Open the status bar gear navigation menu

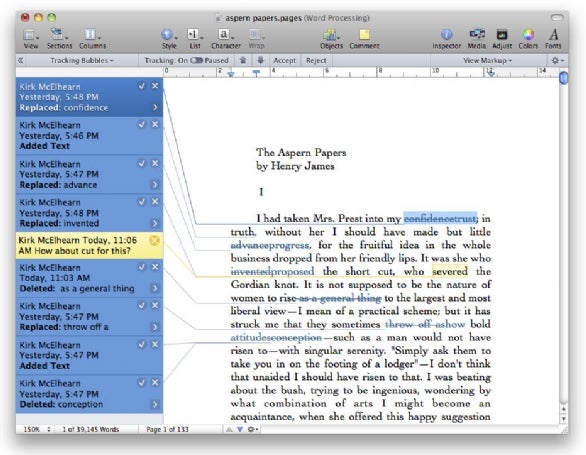pos(253,430)
